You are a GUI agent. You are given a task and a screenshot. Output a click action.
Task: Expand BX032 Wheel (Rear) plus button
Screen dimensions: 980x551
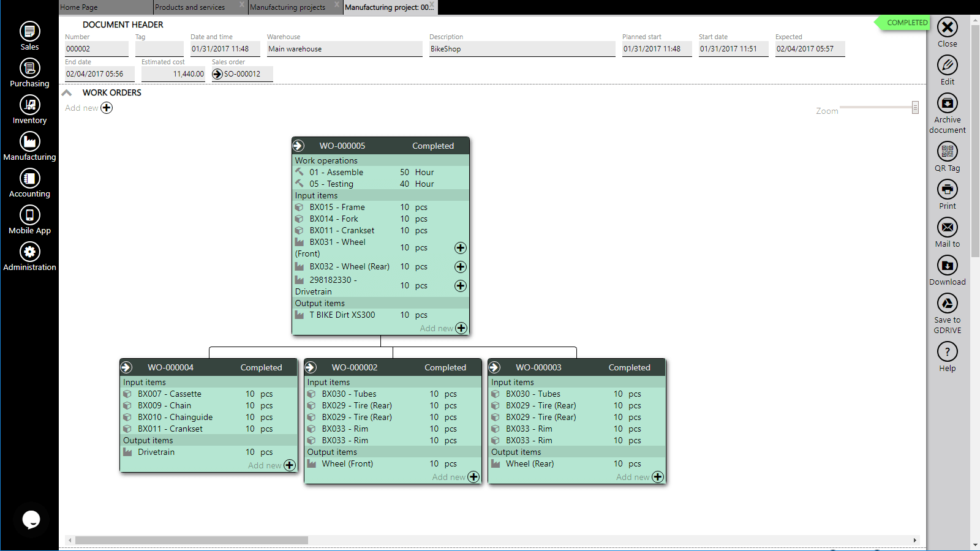461,267
